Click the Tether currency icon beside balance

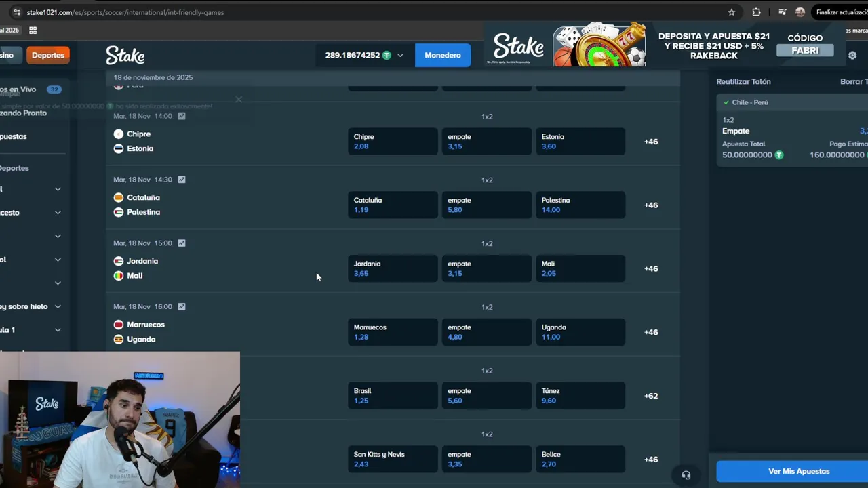[387, 56]
